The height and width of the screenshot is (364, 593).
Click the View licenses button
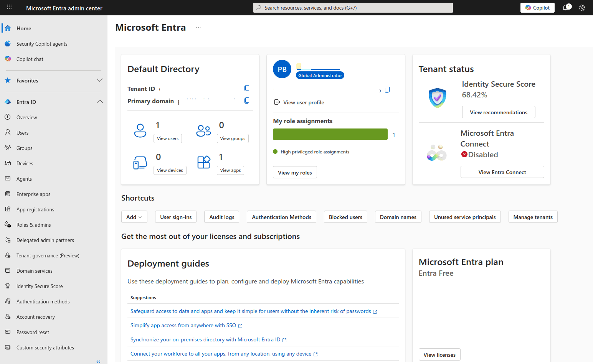(x=439, y=355)
